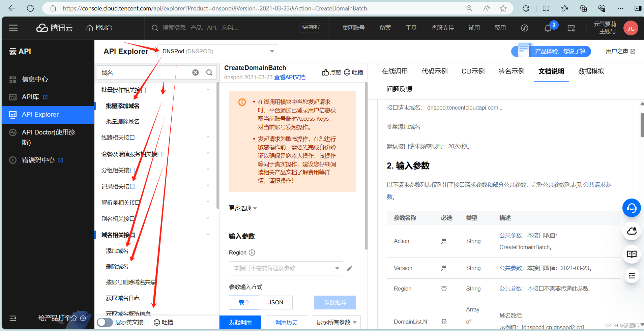The width and height of the screenshot is (644, 331).
Task: Open the notification bell with badge 3
Action: 548,28
